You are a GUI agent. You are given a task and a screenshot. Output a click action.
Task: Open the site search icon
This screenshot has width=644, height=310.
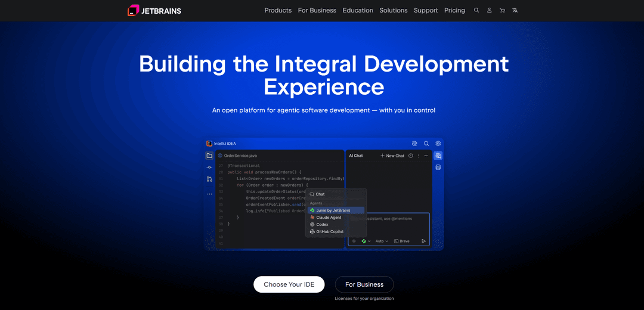point(476,10)
